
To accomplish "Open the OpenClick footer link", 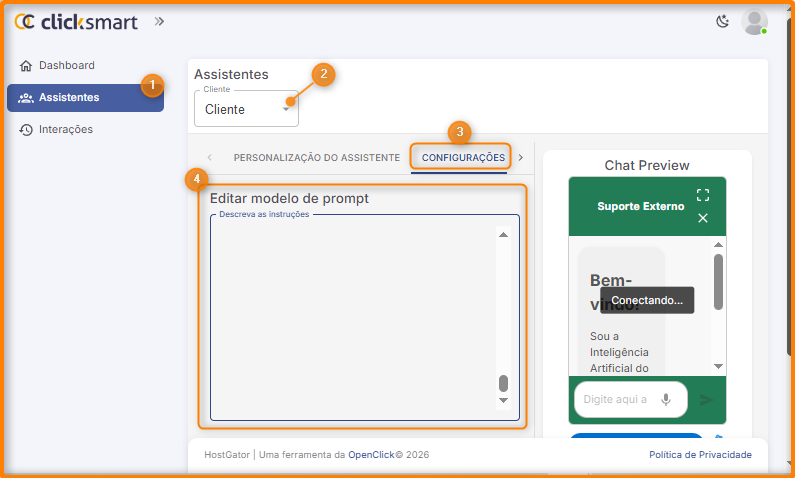I will (x=370, y=455).
